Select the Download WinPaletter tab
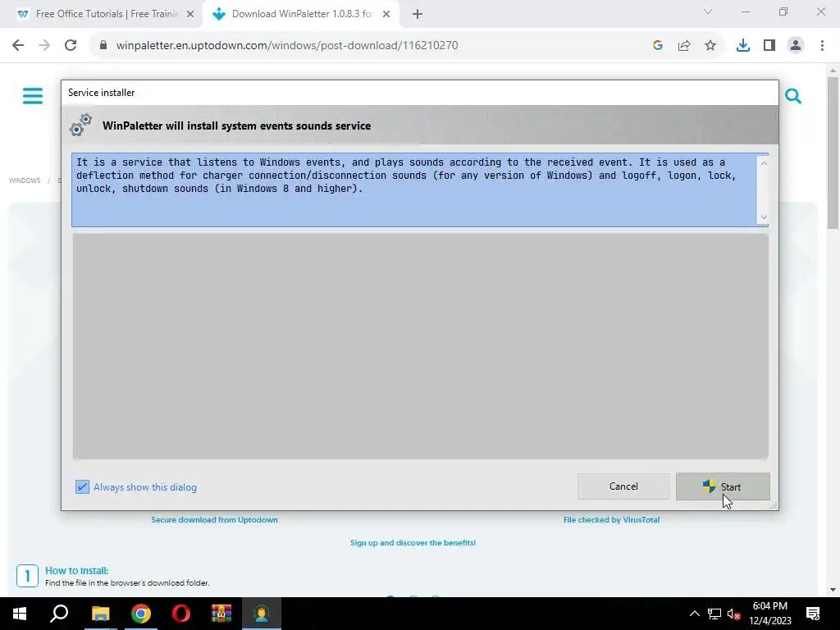Viewport: 840px width, 630px height. coord(300,14)
